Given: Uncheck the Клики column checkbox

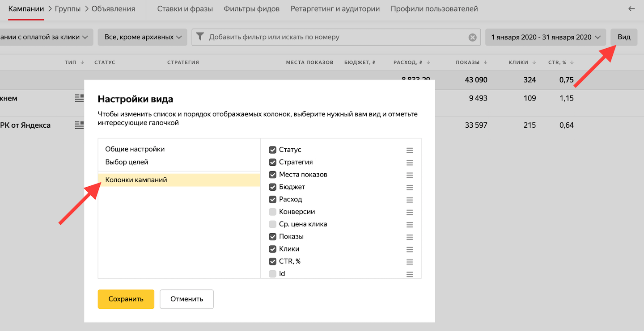Looking at the screenshot, I should pos(272,249).
